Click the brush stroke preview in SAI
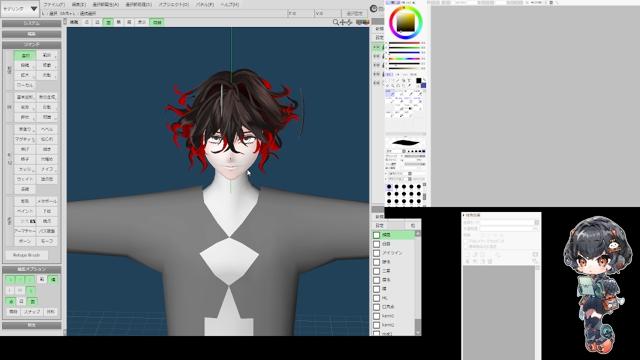This screenshot has width=640, height=360. click(x=406, y=142)
